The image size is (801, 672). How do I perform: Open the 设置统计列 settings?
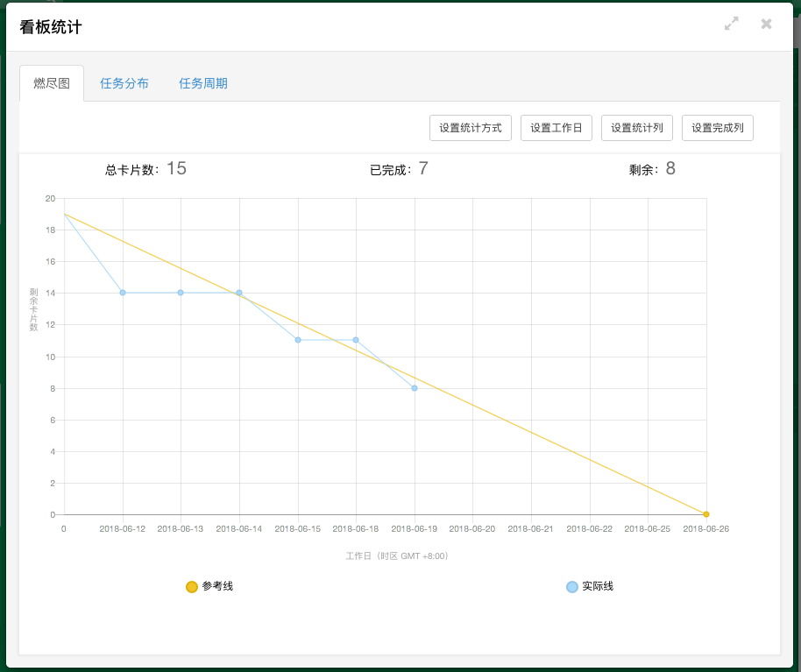[x=637, y=128]
